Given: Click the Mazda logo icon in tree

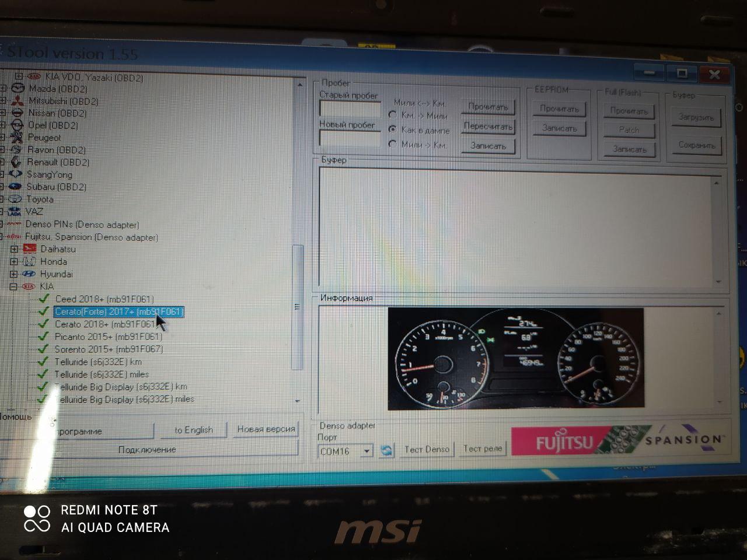Looking at the screenshot, I should click(x=19, y=89).
